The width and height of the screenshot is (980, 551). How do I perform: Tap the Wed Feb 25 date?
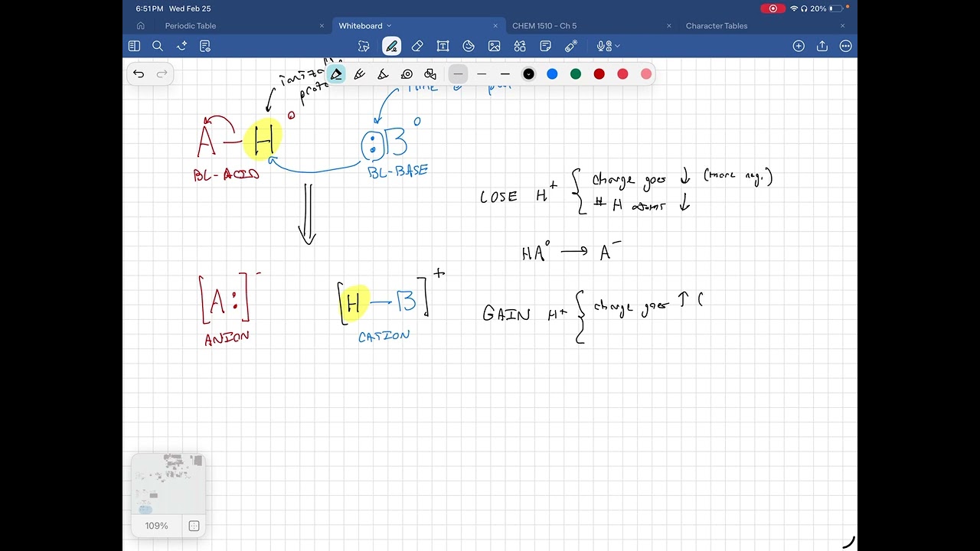click(190, 8)
